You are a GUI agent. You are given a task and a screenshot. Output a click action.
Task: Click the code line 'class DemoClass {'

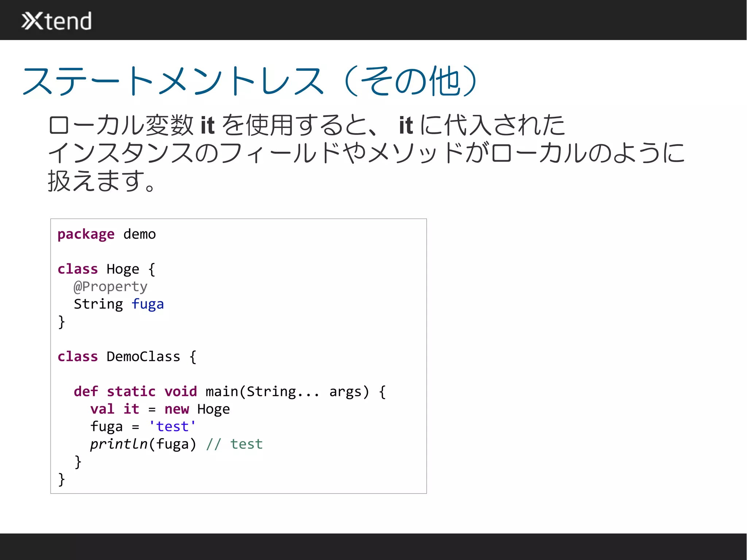pos(127,357)
